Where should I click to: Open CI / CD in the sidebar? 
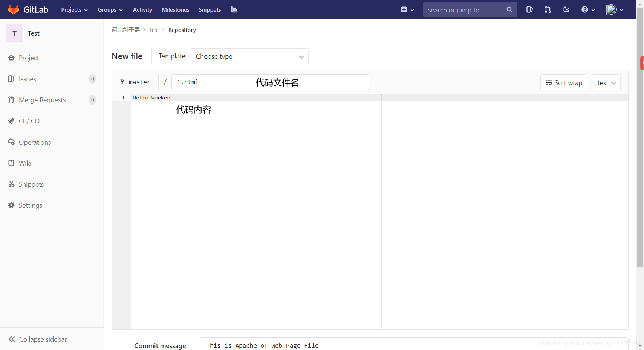(x=29, y=121)
